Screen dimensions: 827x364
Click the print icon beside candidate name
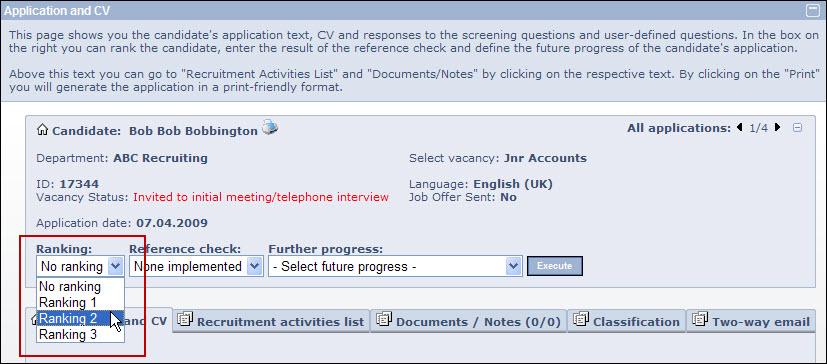pyautogui.click(x=270, y=127)
